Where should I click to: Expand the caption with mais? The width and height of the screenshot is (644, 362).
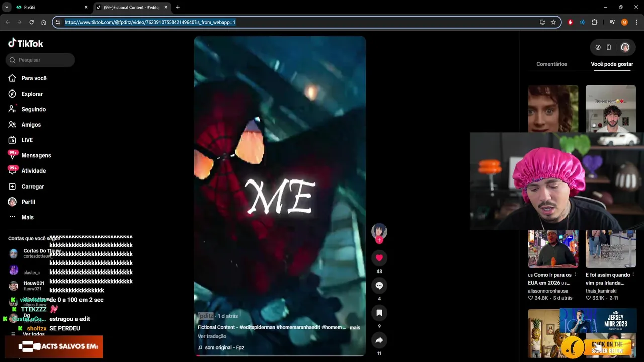355,327
